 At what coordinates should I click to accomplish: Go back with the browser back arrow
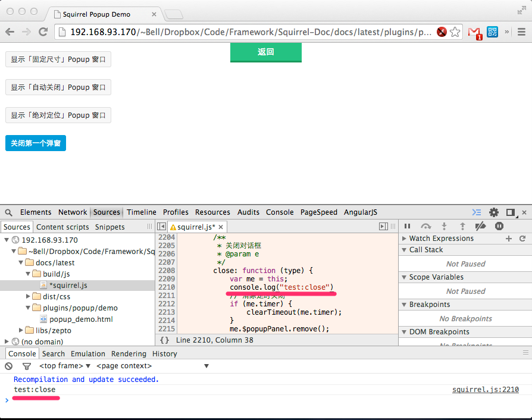(x=10, y=32)
